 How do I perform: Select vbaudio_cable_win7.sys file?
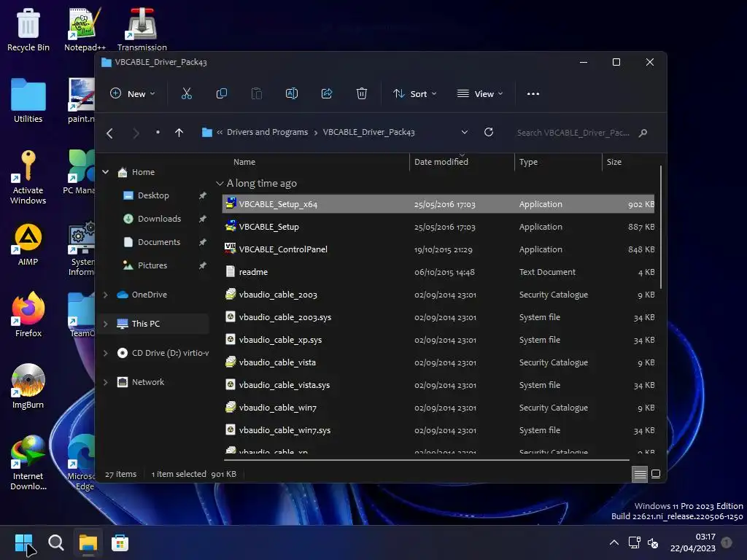[x=438, y=430]
